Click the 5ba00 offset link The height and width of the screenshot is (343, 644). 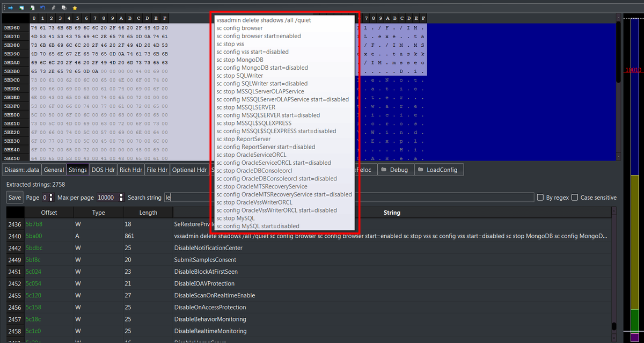tap(34, 236)
